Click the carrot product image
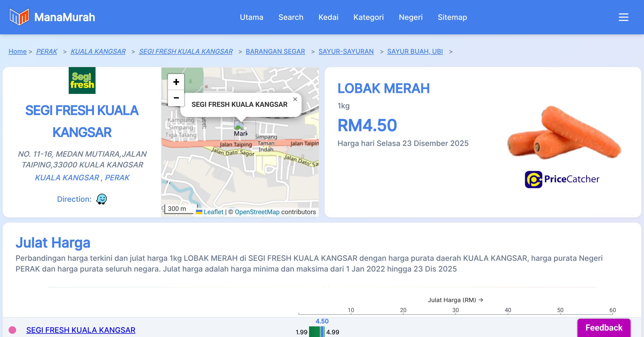644x337 pixels. pyautogui.click(x=563, y=133)
